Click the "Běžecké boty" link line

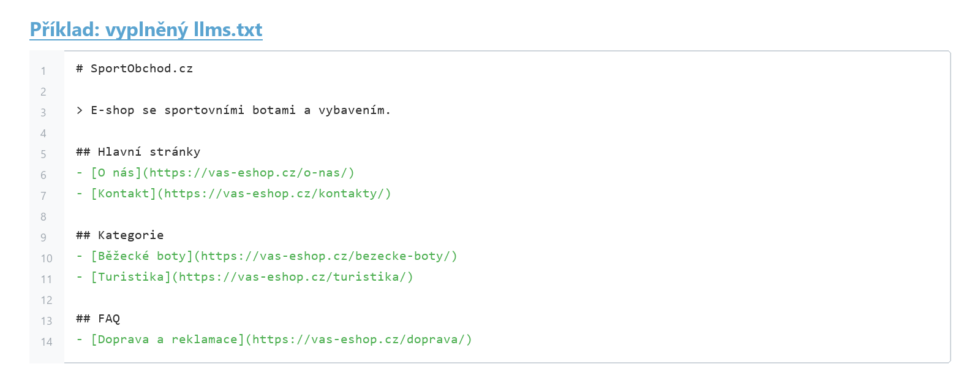tap(266, 256)
